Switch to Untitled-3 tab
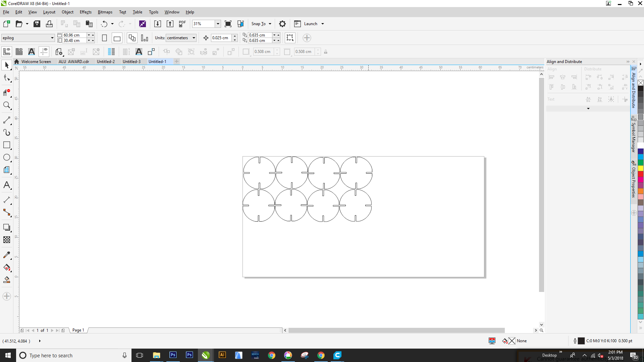Viewport: 644px width, 362px height. (131, 61)
